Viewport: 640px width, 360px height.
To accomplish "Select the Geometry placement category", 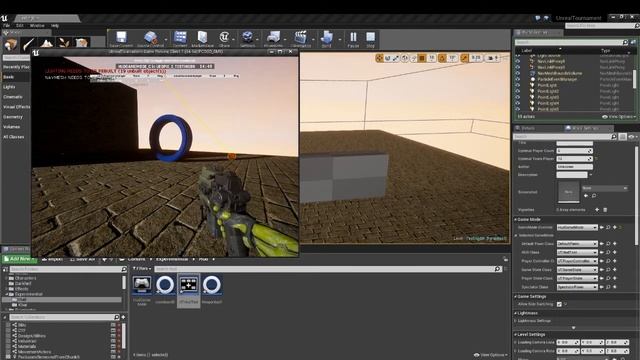I will point(13,117).
